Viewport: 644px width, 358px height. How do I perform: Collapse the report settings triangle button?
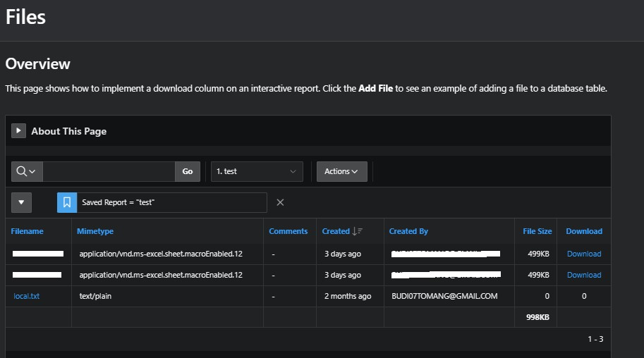[x=21, y=202]
